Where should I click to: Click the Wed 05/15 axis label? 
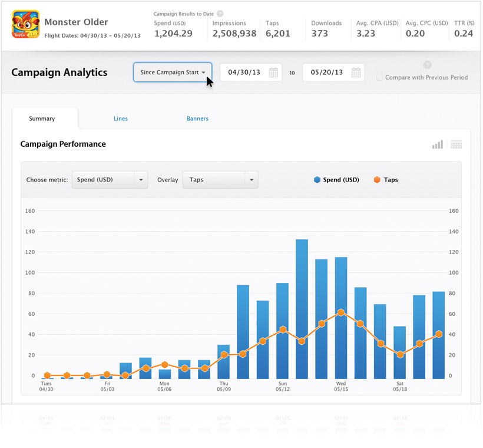click(341, 386)
